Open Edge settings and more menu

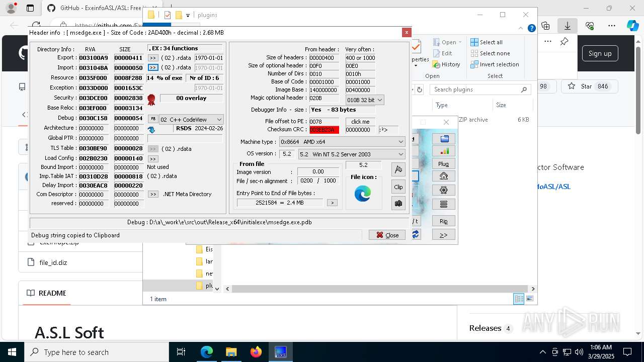pos(612,26)
